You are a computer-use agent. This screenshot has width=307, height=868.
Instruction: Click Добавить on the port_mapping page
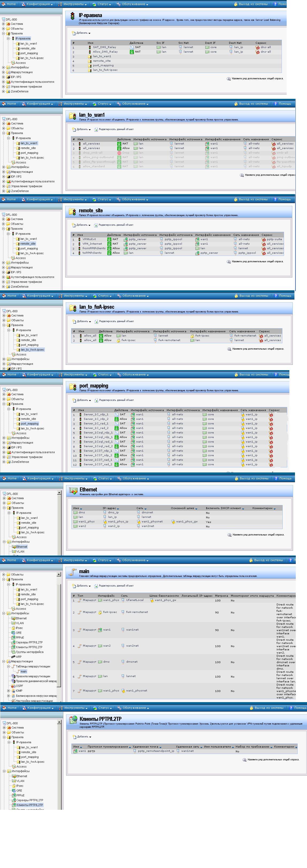82,400
